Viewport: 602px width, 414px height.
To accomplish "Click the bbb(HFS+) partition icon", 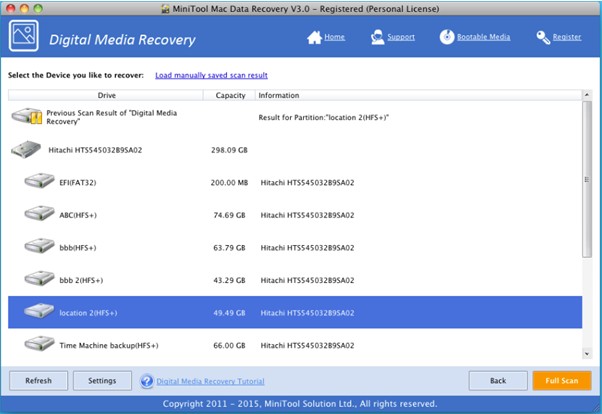I will [x=40, y=246].
